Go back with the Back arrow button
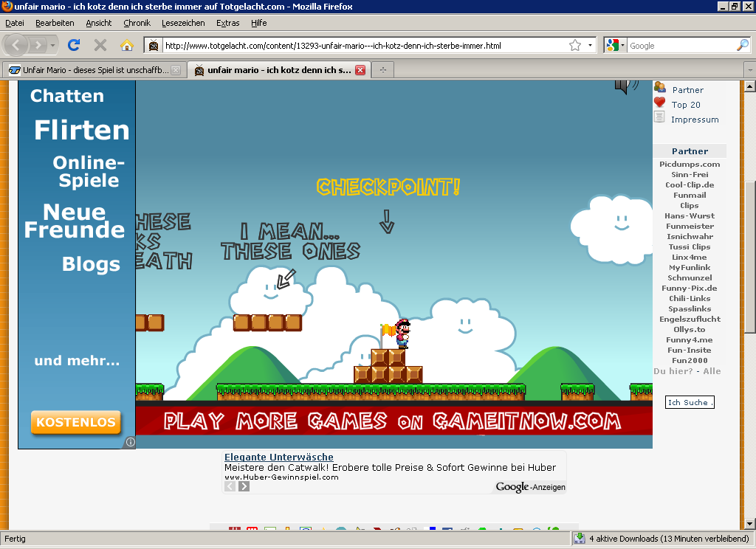The image size is (756, 549). coord(16,45)
